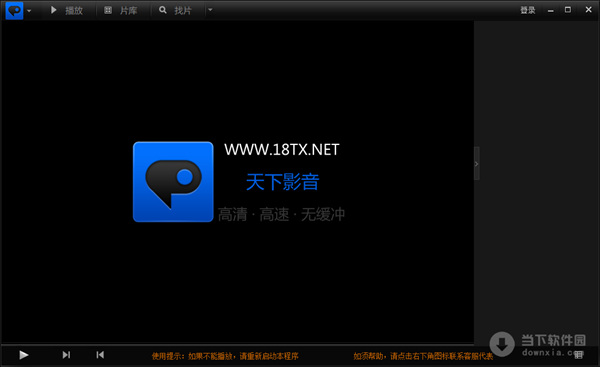Click the orange tip starting with 使用提示
The image size is (600, 367).
(x=225, y=356)
